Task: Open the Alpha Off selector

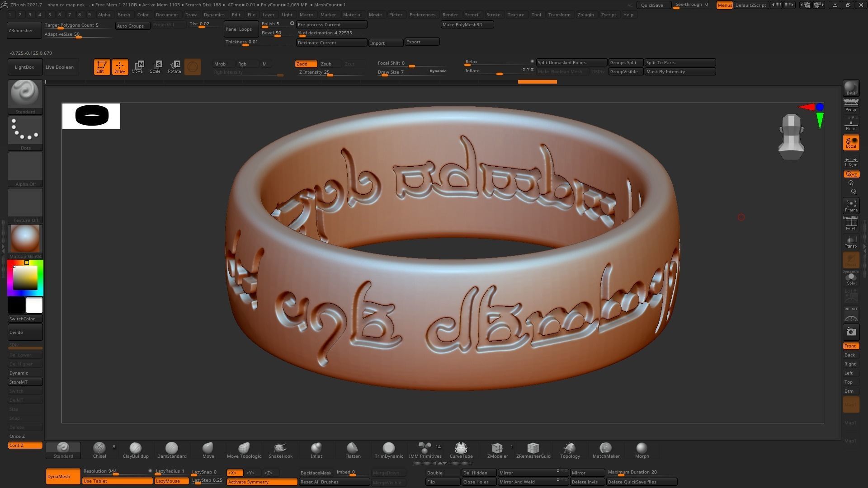Action: (x=25, y=169)
